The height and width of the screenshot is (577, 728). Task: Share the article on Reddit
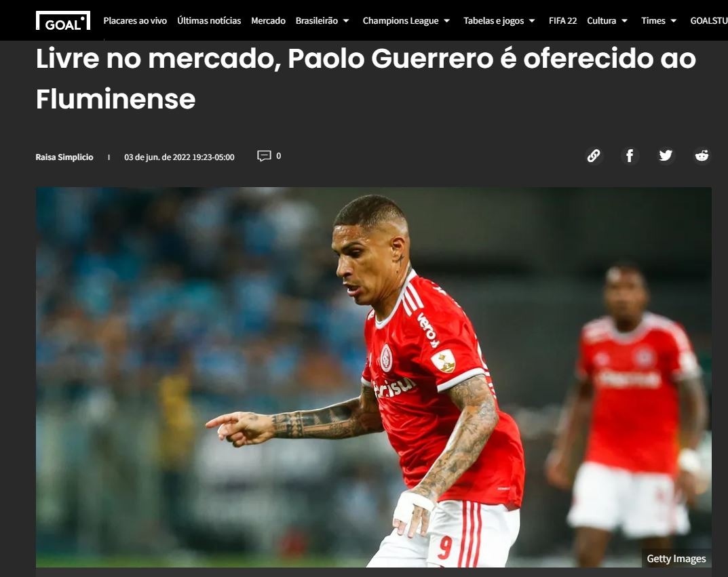click(x=702, y=155)
